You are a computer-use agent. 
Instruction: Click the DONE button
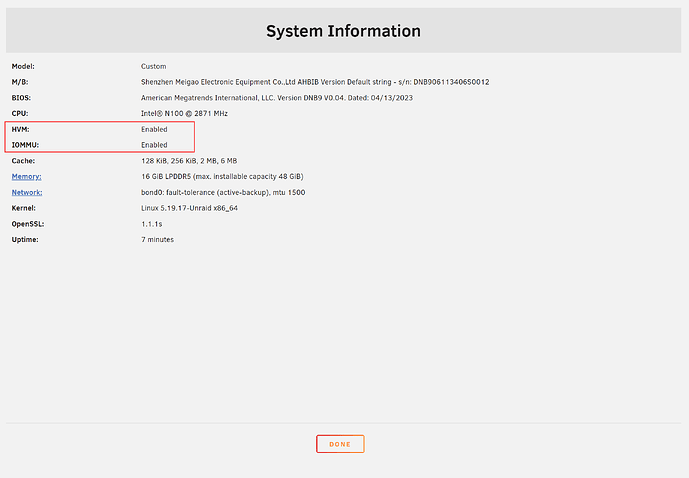[340, 444]
